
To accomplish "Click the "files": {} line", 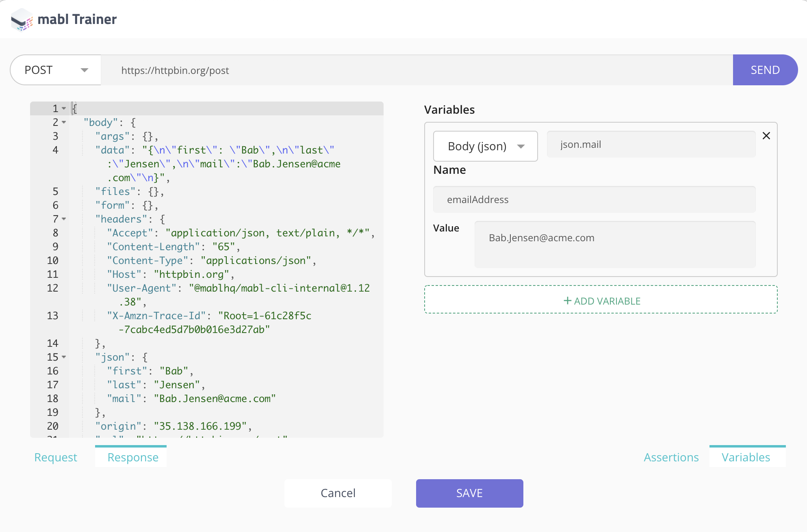I will [x=130, y=191].
